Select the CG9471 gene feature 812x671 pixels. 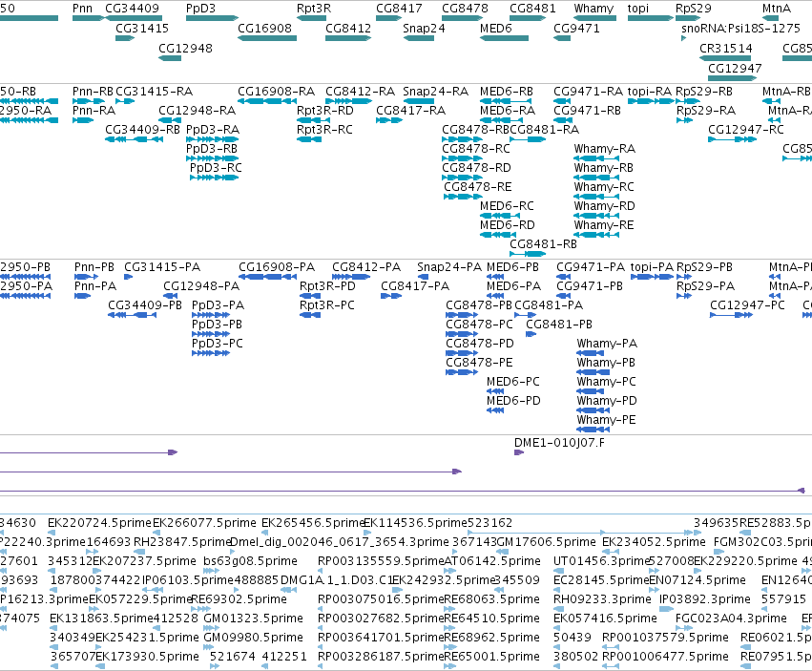(x=562, y=38)
